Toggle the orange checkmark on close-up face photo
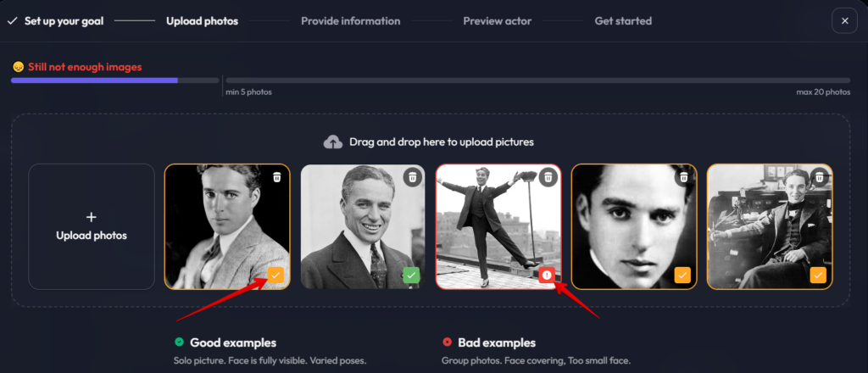 pos(682,275)
